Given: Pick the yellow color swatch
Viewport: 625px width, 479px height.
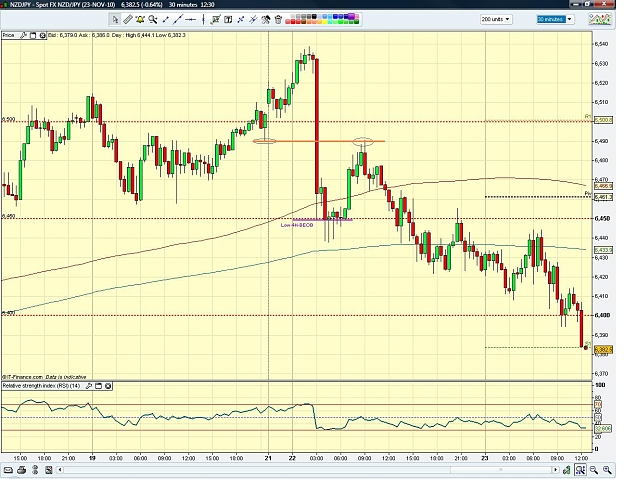Looking at the screenshot, I should point(325,22).
